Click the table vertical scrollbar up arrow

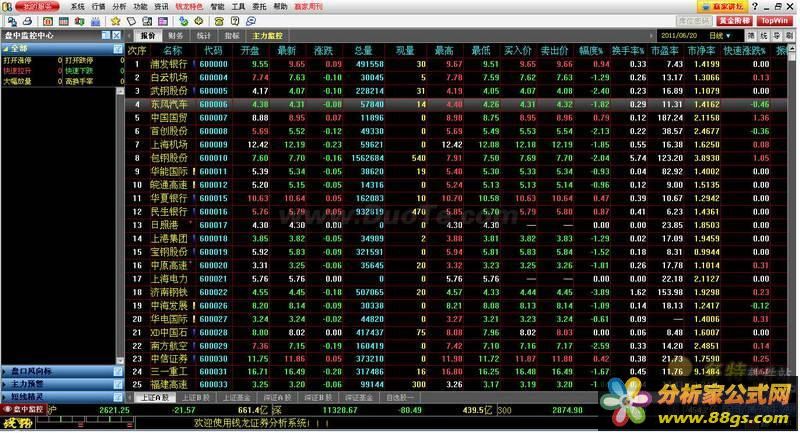[792, 48]
